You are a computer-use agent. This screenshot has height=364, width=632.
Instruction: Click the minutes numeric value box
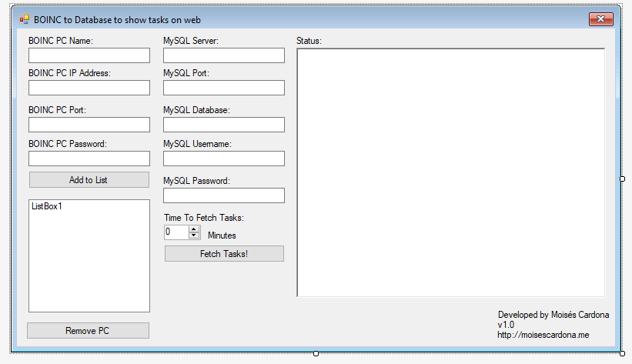(x=176, y=232)
